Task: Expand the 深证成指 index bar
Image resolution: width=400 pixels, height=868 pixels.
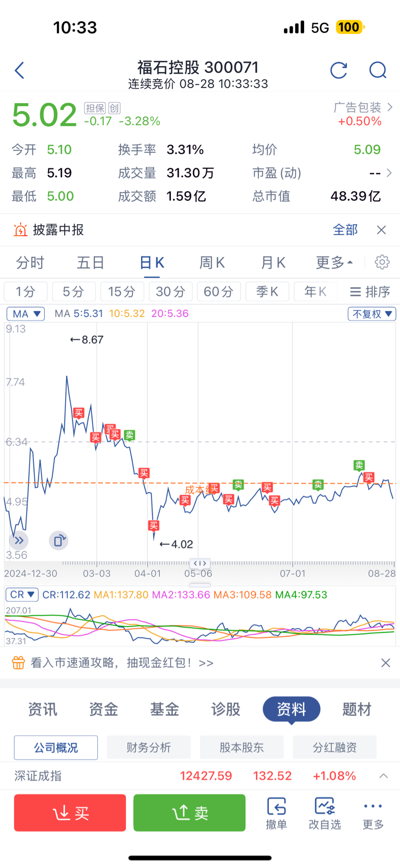Action: tap(384, 776)
